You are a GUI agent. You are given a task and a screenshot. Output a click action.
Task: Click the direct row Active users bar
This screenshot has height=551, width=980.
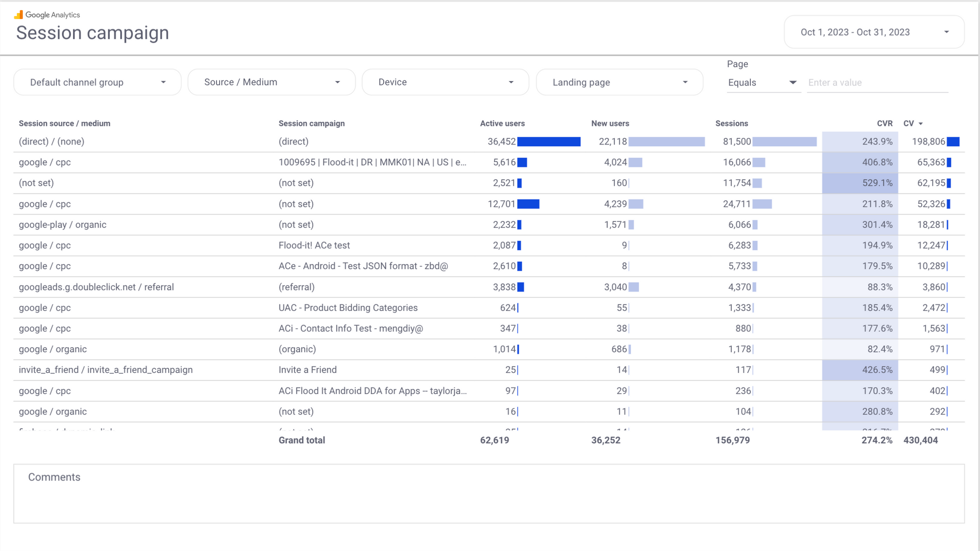548,142
